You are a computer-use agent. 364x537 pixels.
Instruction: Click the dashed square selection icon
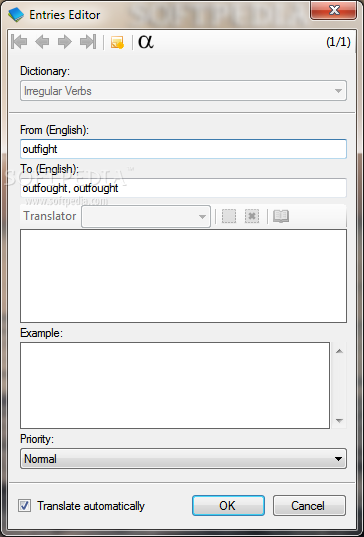point(229,216)
